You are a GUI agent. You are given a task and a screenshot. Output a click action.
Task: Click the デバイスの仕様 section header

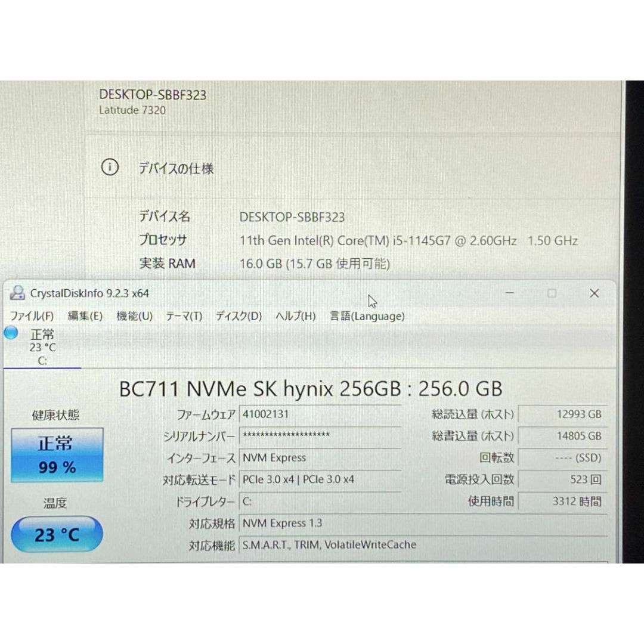point(176,168)
